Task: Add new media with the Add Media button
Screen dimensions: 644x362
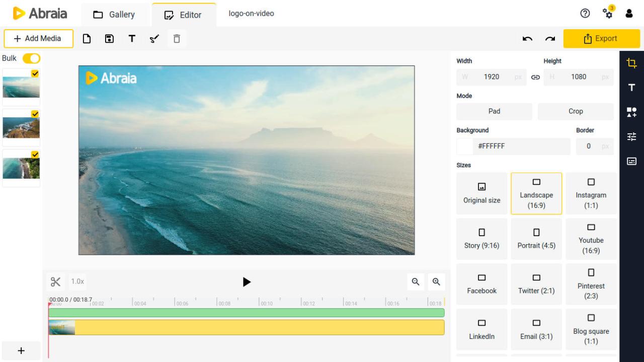Action: 38,38
